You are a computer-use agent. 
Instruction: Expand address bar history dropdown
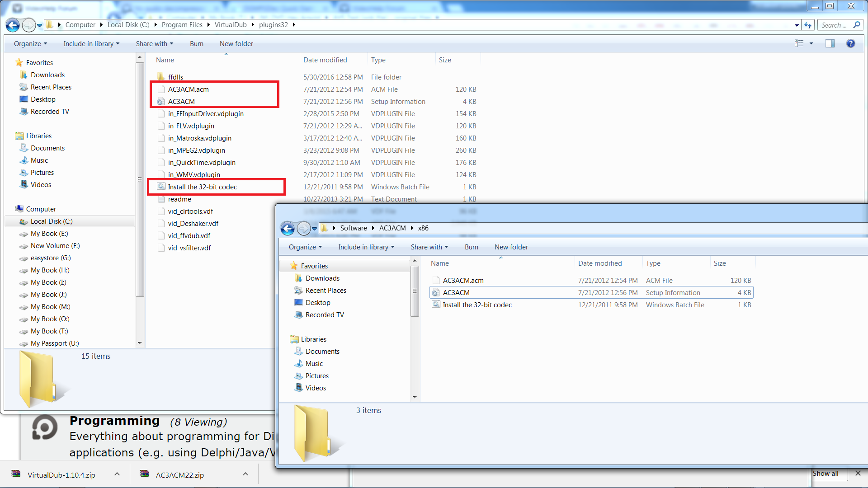[797, 25]
